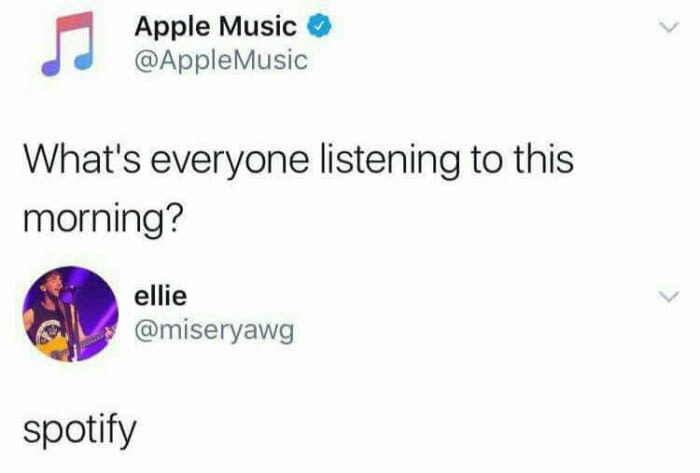Open the @miseryawg handle
Image resolution: width=700 pixels, height=473 pixels.
pyautogui.click(x=214, y=331)
